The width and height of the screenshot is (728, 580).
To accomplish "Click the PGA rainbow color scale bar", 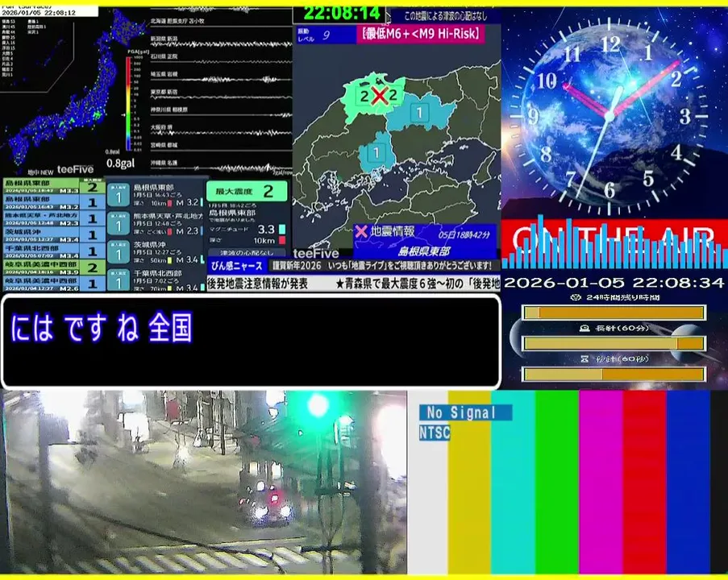I will point(128,103).
